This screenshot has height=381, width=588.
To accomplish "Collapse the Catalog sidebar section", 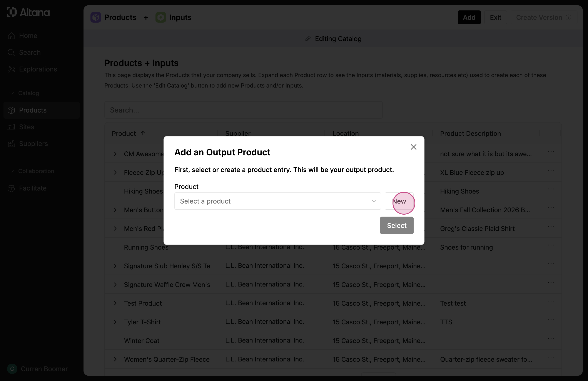I will 11,93.
